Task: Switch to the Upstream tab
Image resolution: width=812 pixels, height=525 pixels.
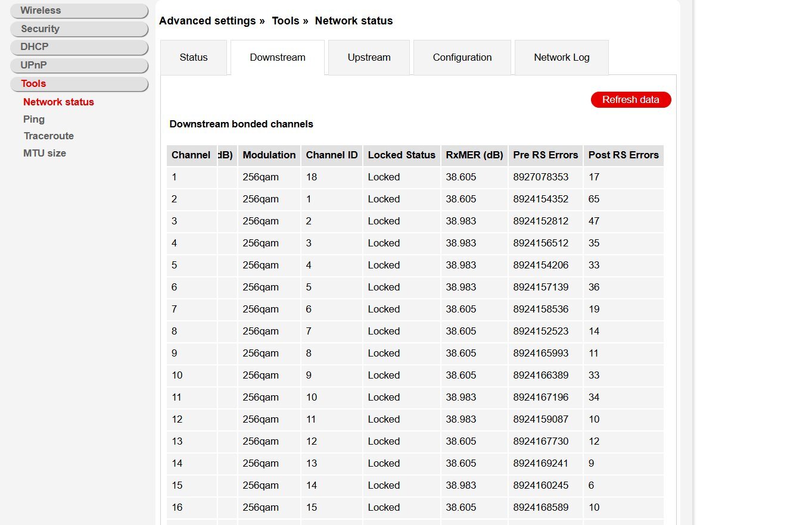Action: point(369,58)
